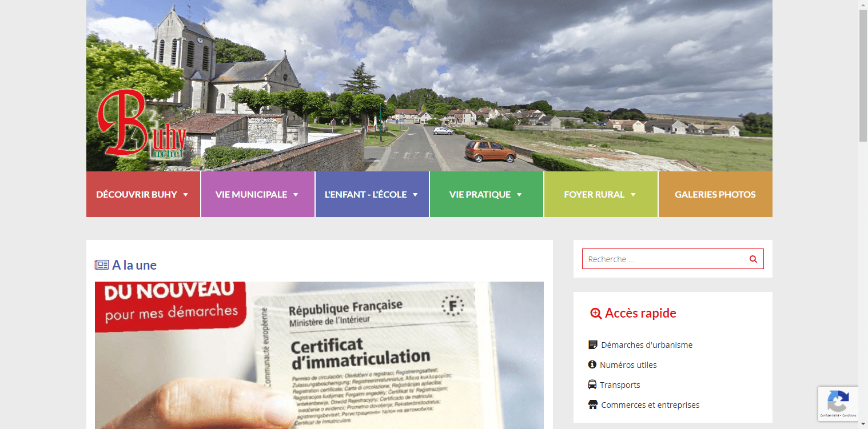Open the Vie Municipale menu
This screenshot has height=429, width=868.
[257, 194]
